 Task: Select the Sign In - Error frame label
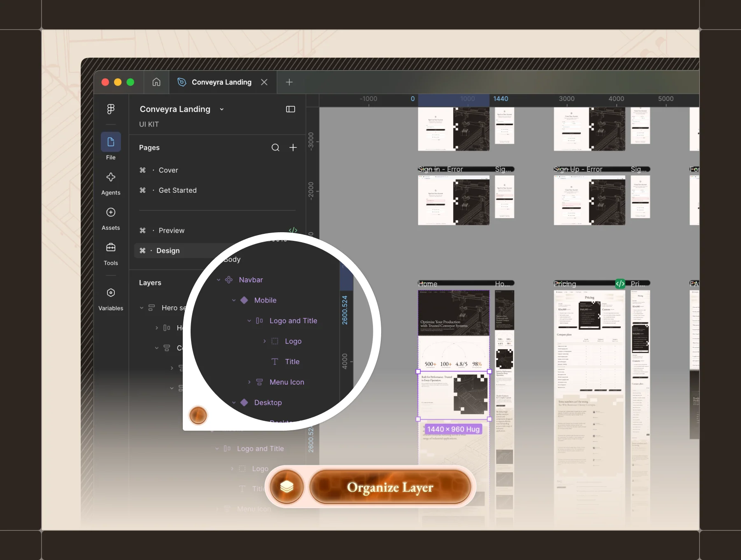[440, 169]
